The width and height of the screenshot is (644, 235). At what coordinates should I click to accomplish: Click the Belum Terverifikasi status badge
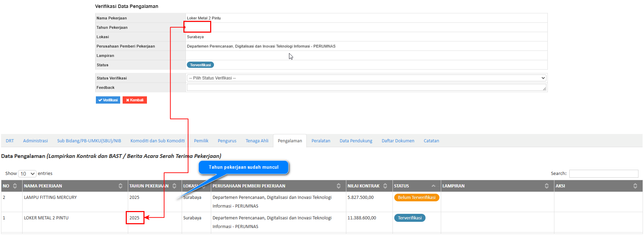pos(416,198)
